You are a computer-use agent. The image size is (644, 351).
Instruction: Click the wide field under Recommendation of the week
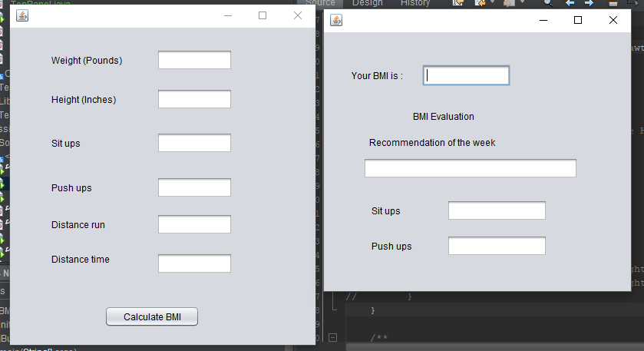(471, 168)
